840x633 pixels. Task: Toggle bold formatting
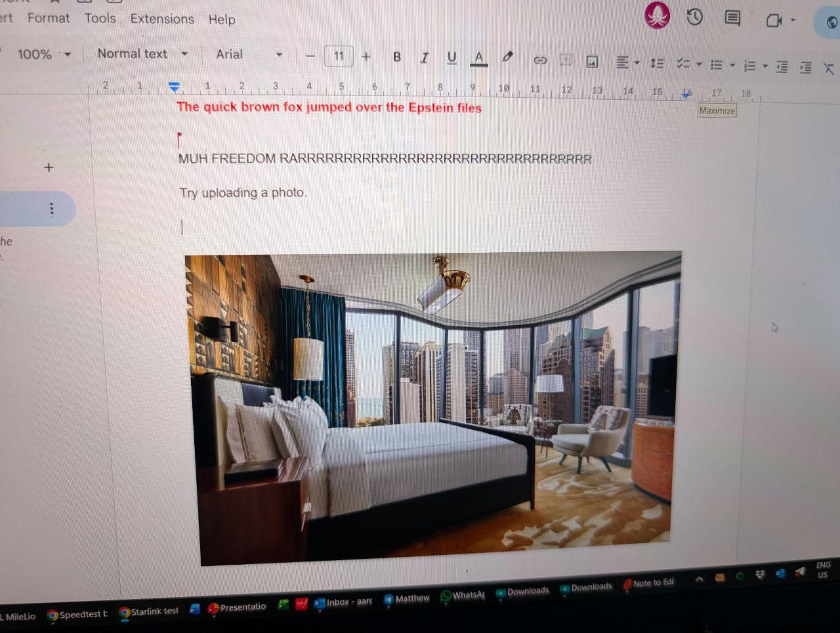coord(396,57)
